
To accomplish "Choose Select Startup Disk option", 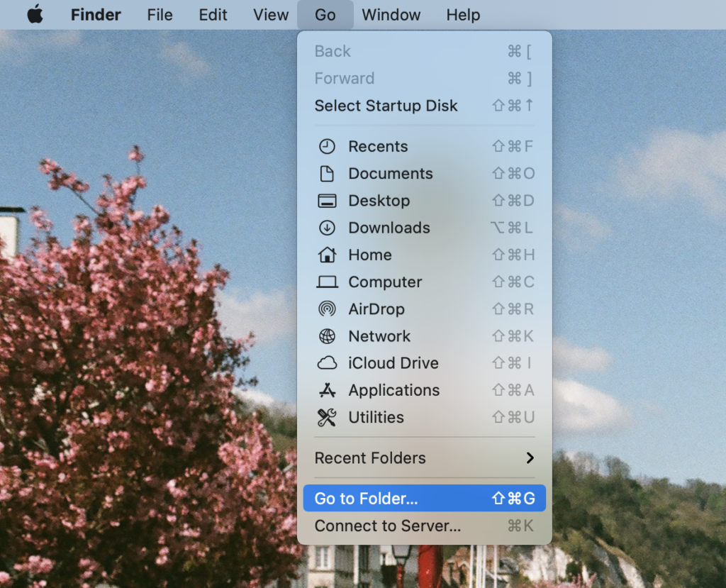I will point(386,106).
